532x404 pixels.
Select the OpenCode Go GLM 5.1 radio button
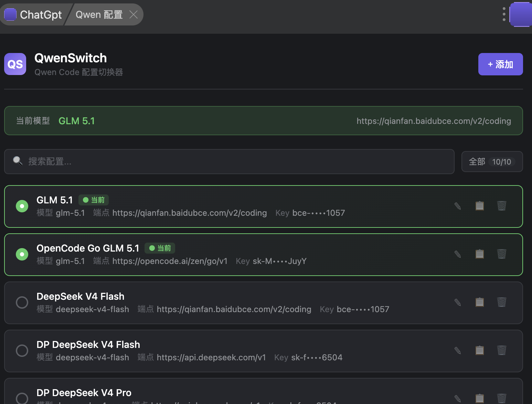tap(22, 254)
